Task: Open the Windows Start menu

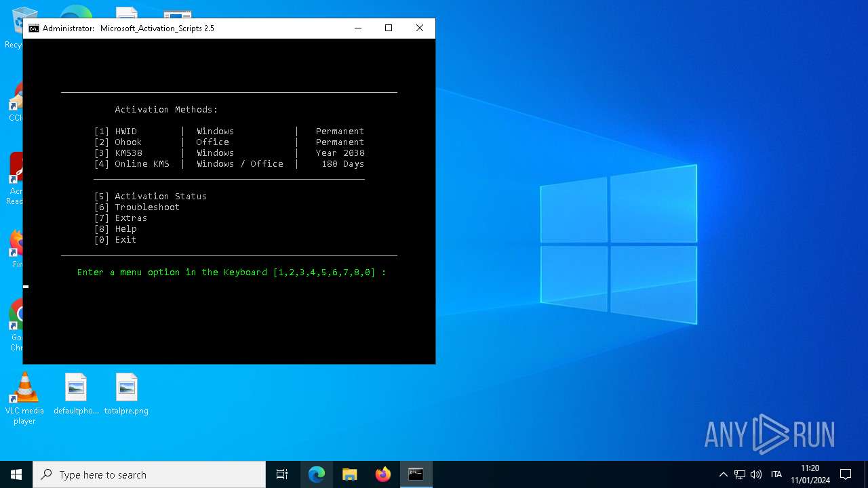Action: [x=16, y=474]
